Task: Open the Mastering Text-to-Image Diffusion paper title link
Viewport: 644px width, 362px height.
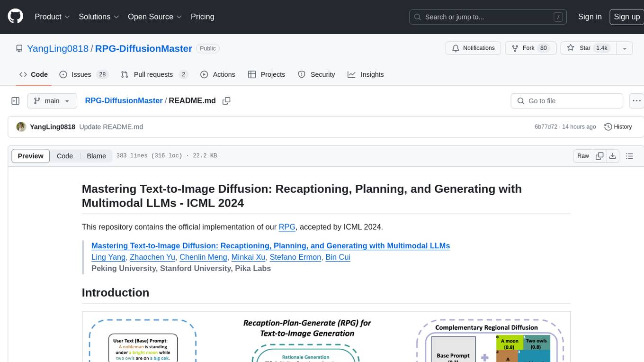Action: tap(270, 246)
